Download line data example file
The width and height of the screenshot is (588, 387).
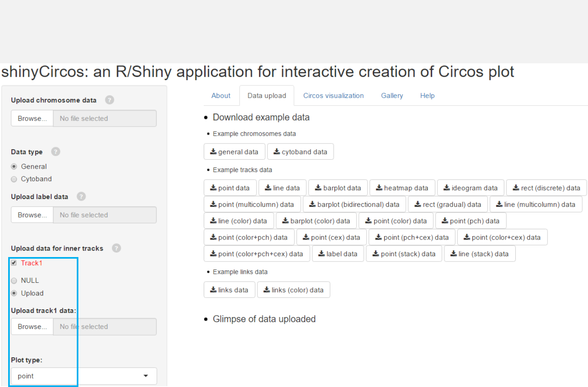[282, 188]
